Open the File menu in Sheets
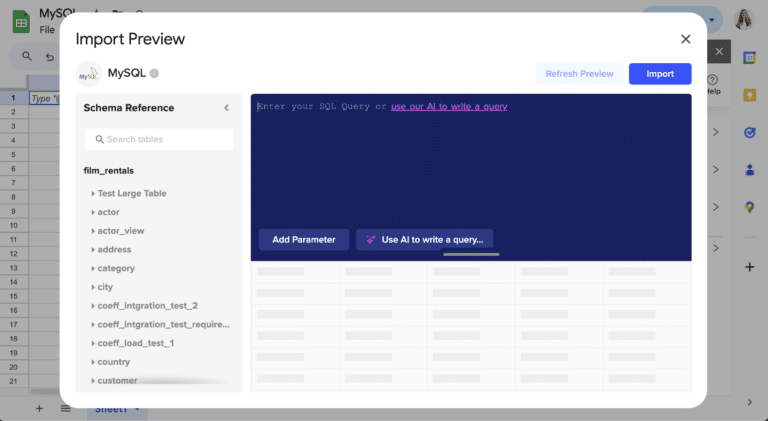Viewport: 768px width, 421px height. (47, 30)
